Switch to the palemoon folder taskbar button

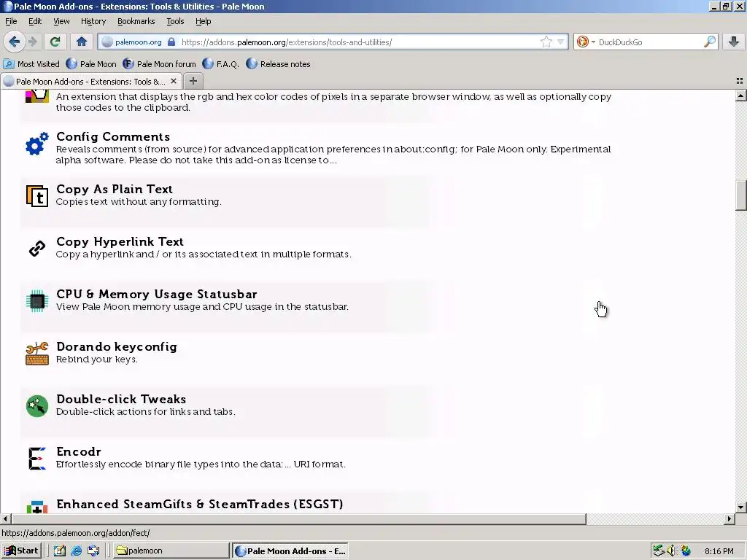click(171, 551)
